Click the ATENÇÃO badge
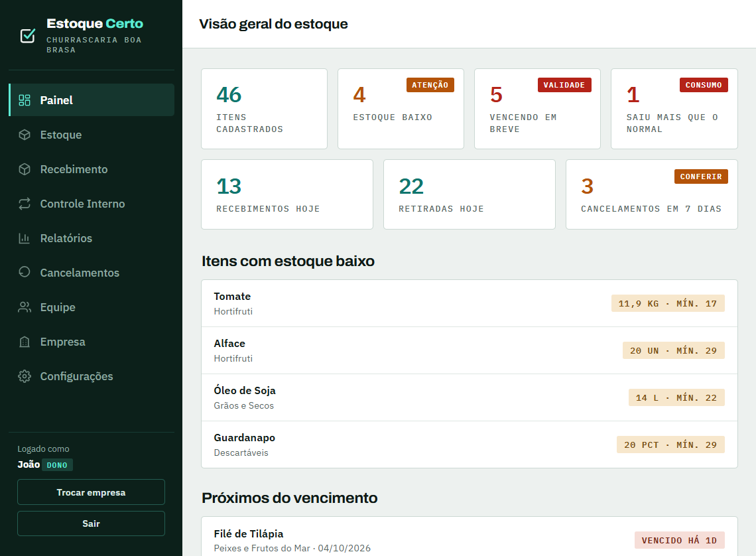The image size is (756, 556). [430, 85]
